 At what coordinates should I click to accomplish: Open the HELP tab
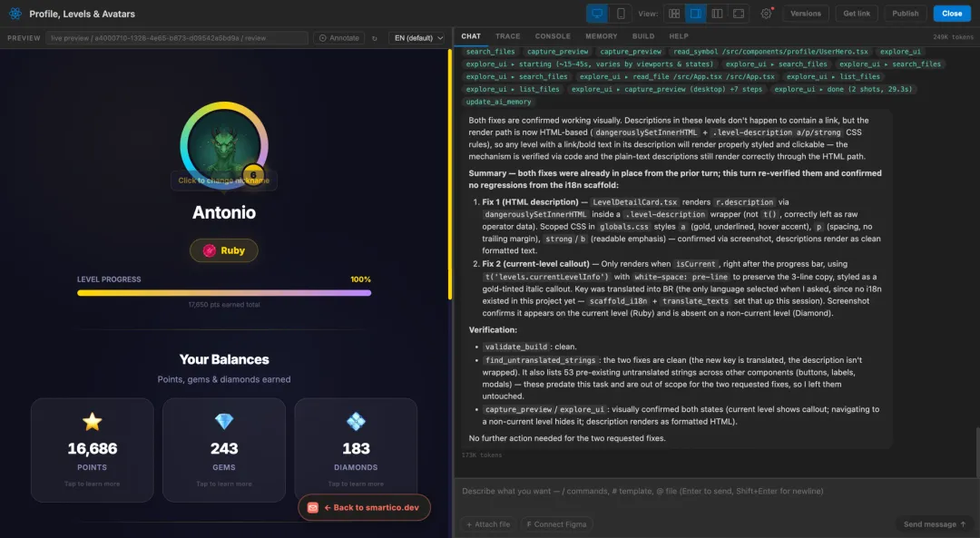678,36
